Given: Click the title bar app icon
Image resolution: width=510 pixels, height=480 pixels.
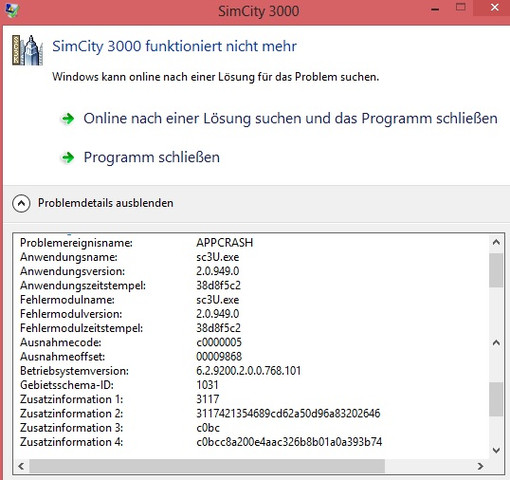Looking at the screenshot, I should click(x=12, y=10).
